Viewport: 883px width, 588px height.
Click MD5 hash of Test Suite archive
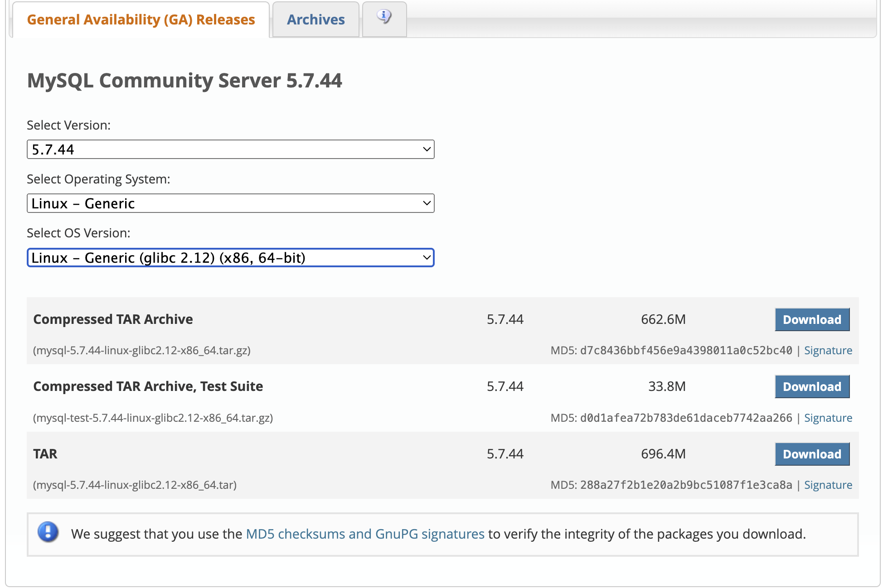(686, 418)
